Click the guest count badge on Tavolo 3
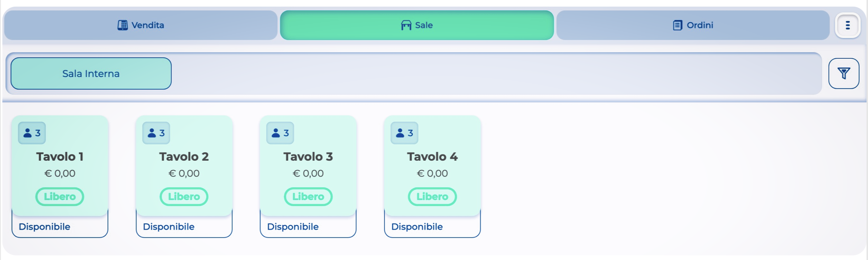The height and width of the screenshot is (260, 868). (280, 133)
